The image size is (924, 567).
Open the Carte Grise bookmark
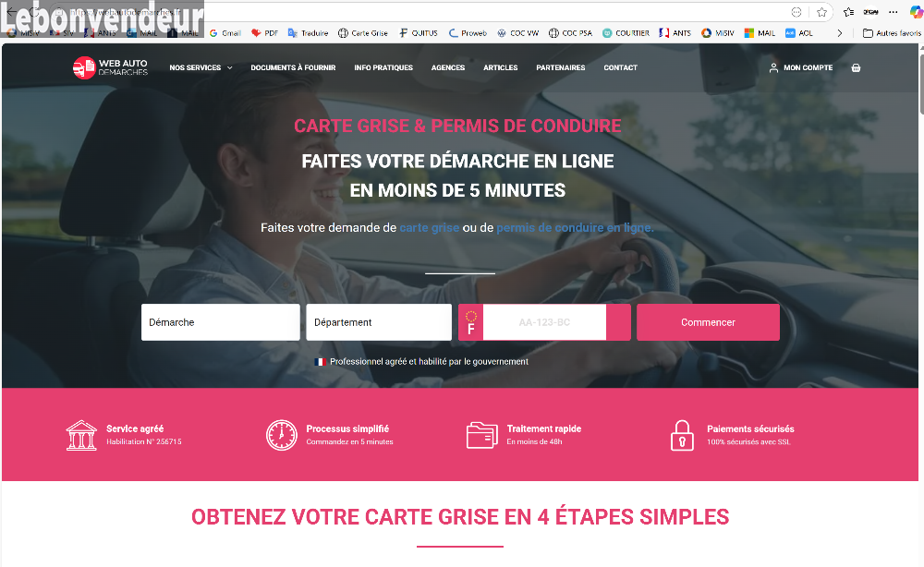click(x=363, y=33)
